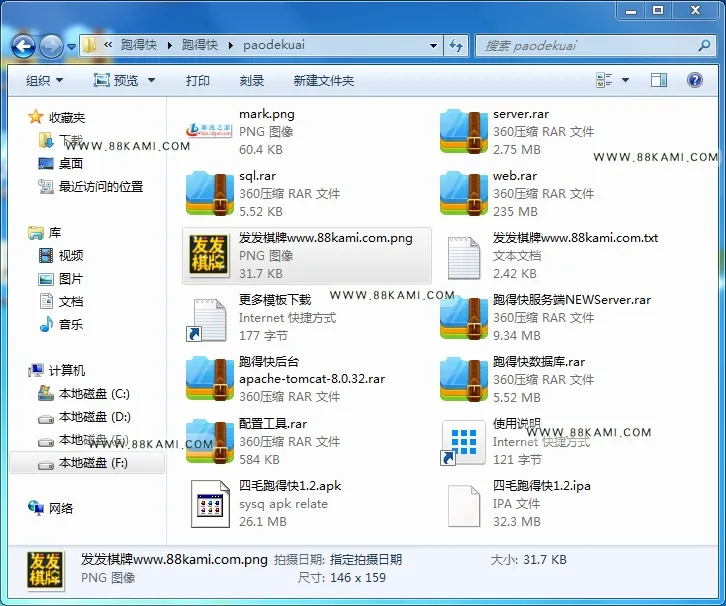Change view using the view mode icon
Image resolution: width=726 pixels, height=606 pixels.
click(x=604, y=81)
